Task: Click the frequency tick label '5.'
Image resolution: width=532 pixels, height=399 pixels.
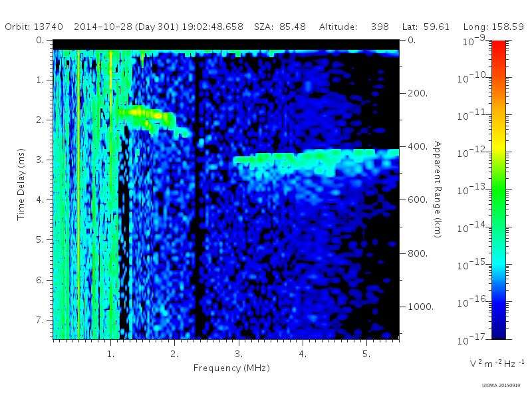Action: pos(366,354)
